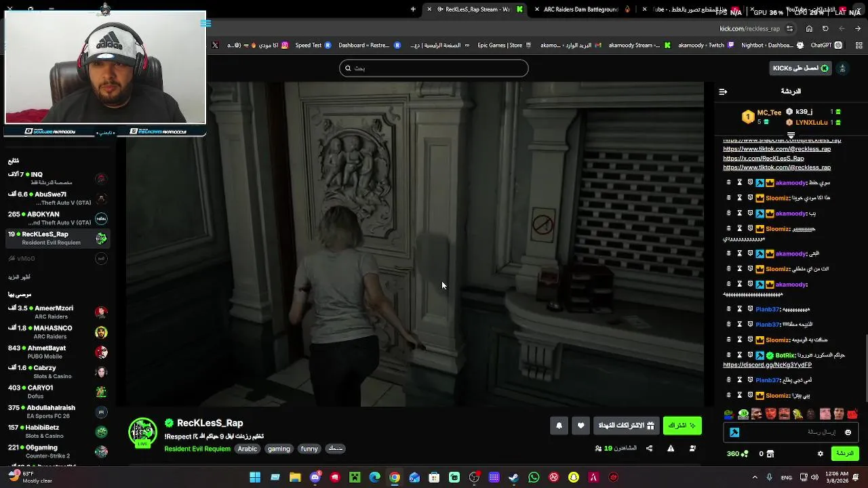Open the akamoody Twitch bookmark
868x488 pixels.
click(x=706, y=45)
